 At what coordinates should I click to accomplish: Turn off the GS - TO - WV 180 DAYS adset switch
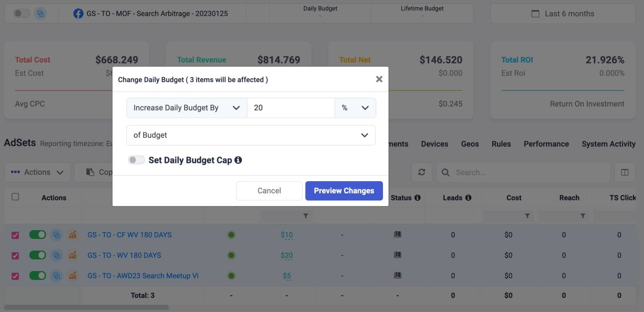38,255
